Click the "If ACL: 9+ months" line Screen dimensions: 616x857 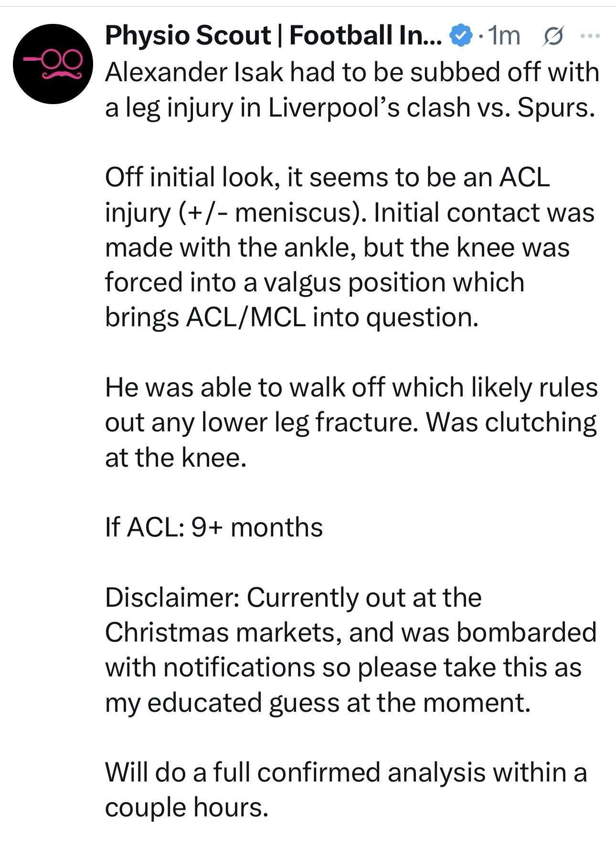coord(213,527)
